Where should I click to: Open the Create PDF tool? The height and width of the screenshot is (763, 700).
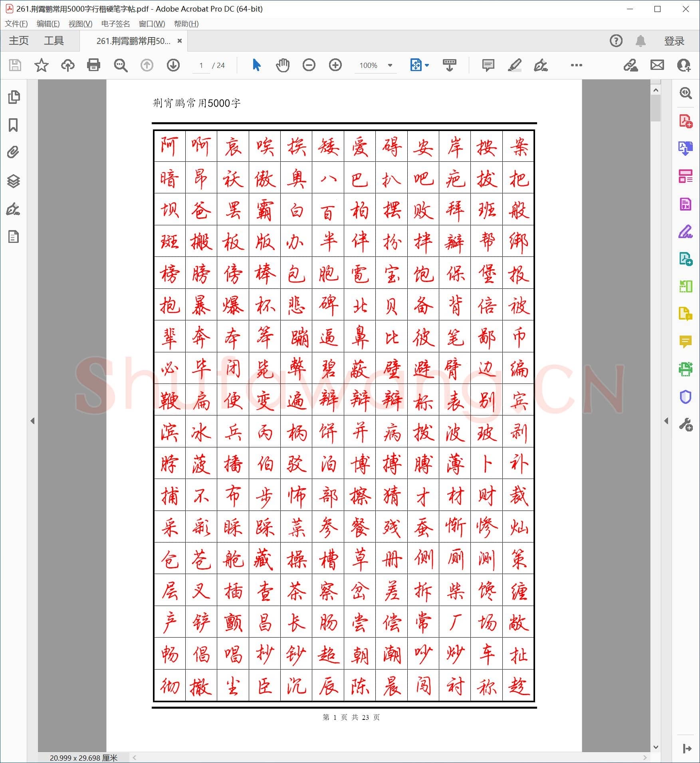coord(686,121)
